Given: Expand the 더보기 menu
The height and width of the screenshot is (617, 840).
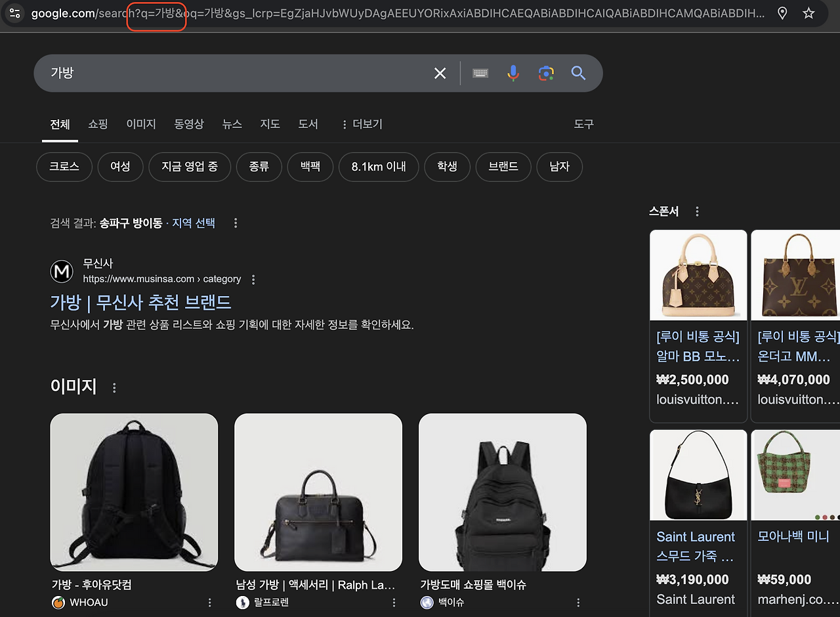Looking at the screenshot, I should pos(365,124).
